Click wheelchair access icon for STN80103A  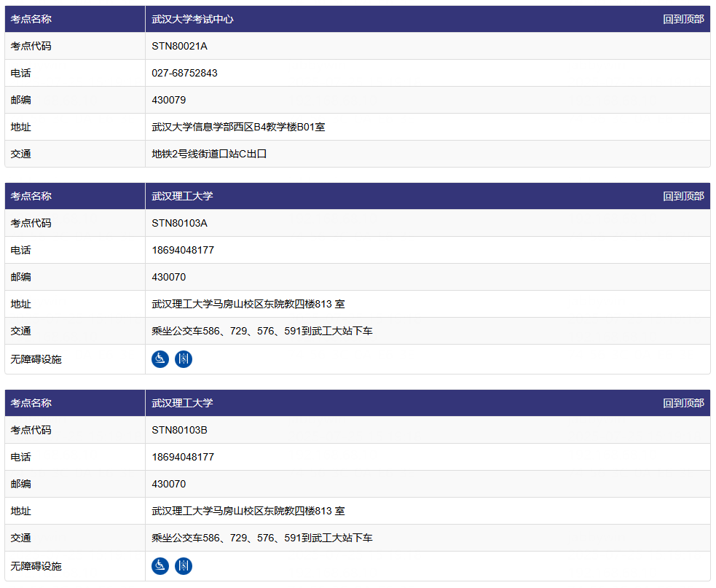(x=160, y=359)
